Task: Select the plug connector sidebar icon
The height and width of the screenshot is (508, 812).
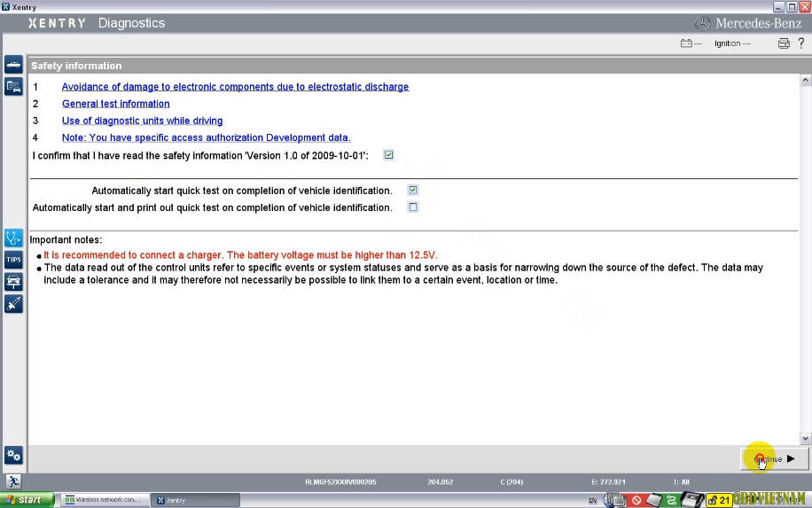Action: tap(13, 303)
